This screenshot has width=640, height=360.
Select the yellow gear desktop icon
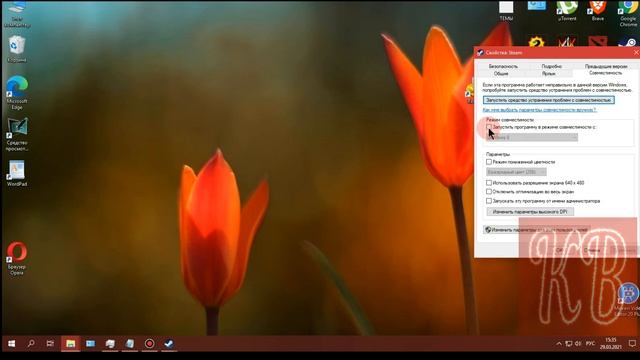point(536,42)
